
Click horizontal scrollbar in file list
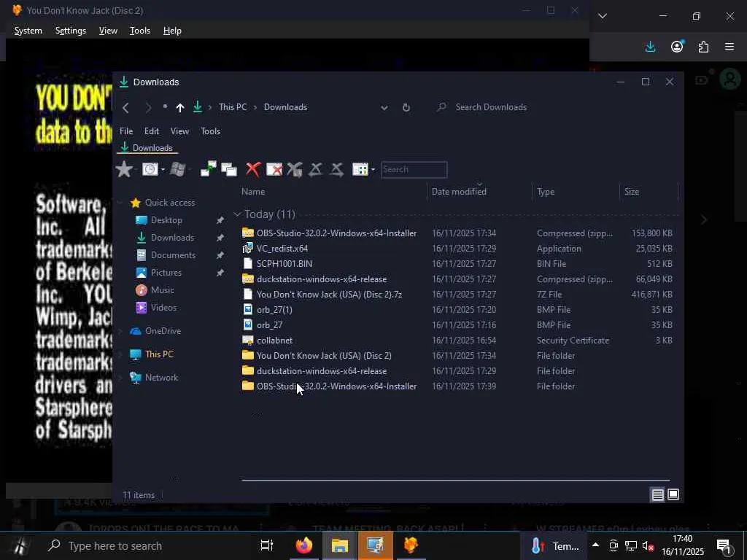[455, 481]
